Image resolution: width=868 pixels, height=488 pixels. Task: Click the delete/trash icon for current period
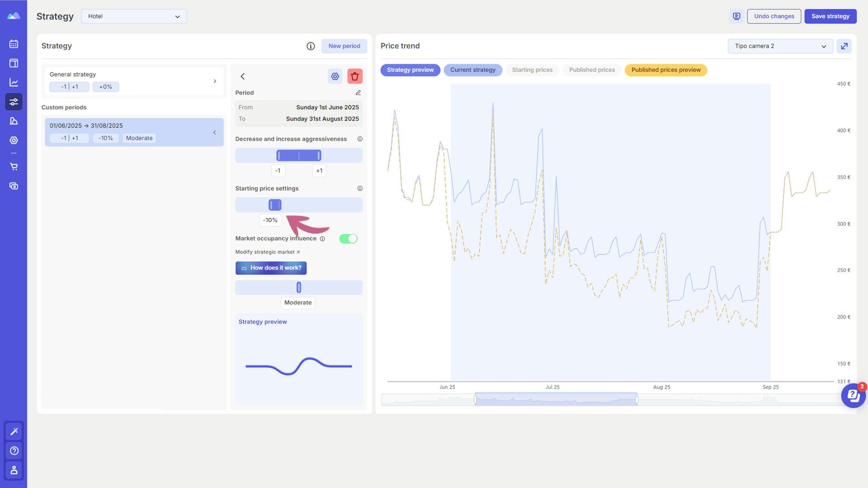355,75
